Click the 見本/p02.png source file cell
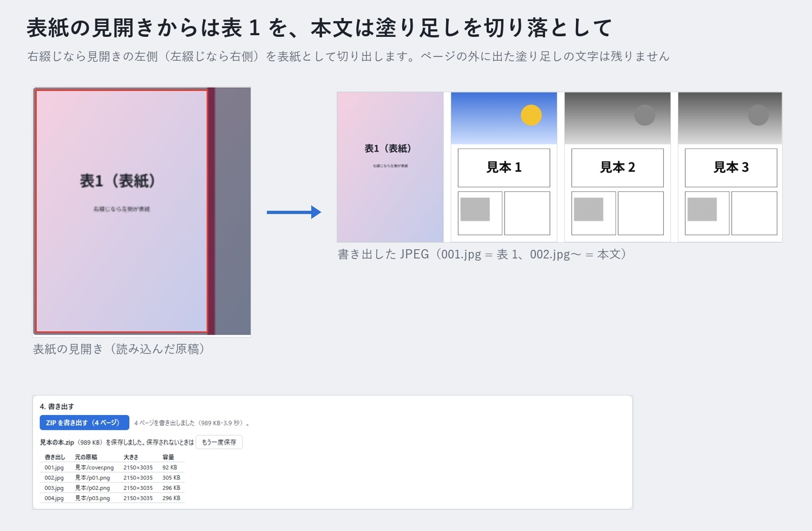Viewport: 812px width, 531px height. [x=93, y=488]
